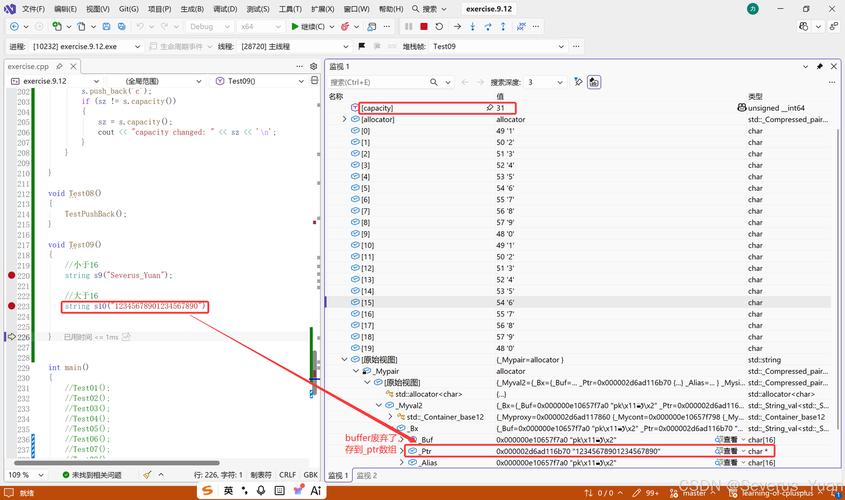Click the search magnifier in Watch 1

coord(434,82)
